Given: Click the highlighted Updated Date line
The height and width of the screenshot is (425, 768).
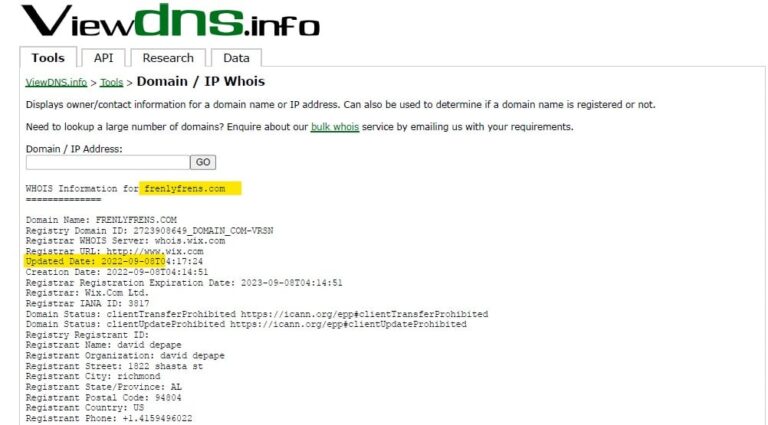Looking at the screenshot, I should point(114,261).
